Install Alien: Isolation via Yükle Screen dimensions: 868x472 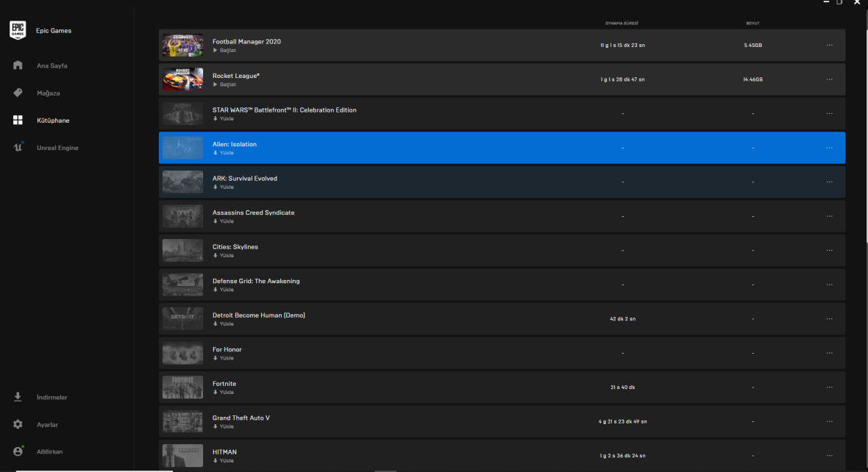coord(224,153)
